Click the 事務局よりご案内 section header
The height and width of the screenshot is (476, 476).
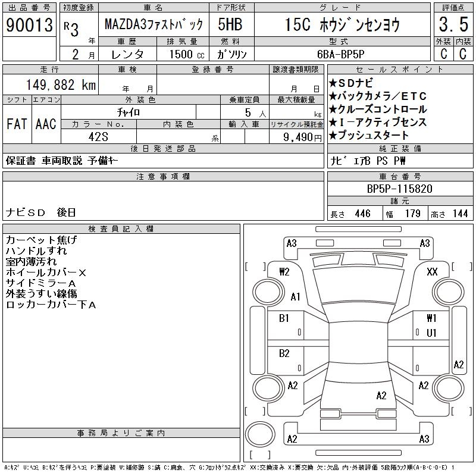click(x=121, y=433)
